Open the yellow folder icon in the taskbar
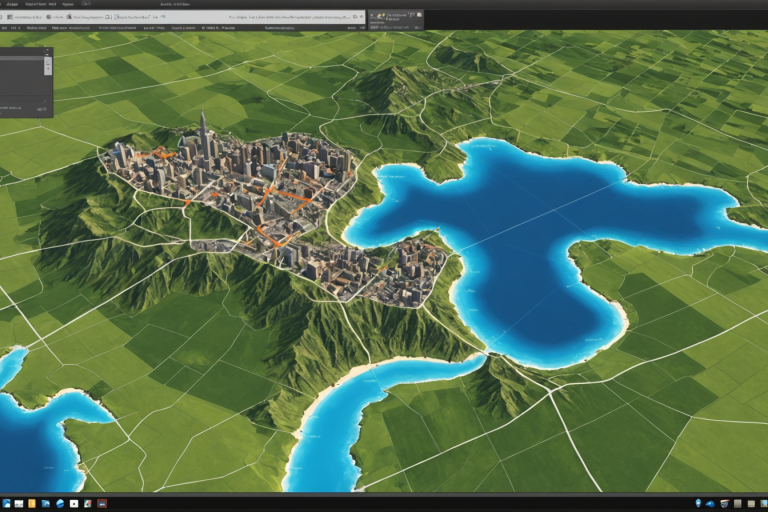 coord(32,503)
